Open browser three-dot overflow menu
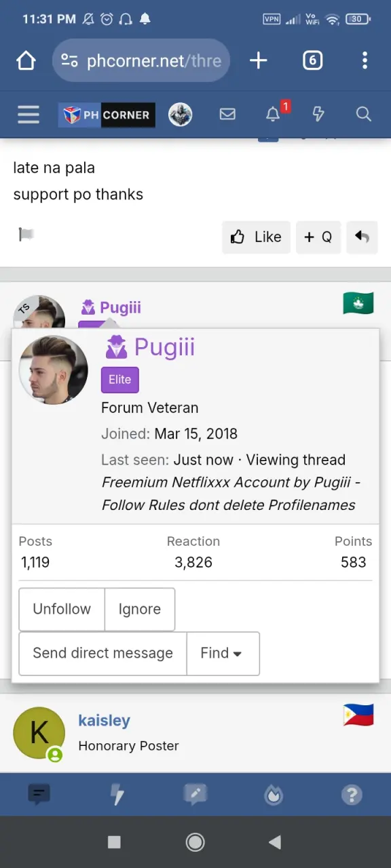 (365, 60)
